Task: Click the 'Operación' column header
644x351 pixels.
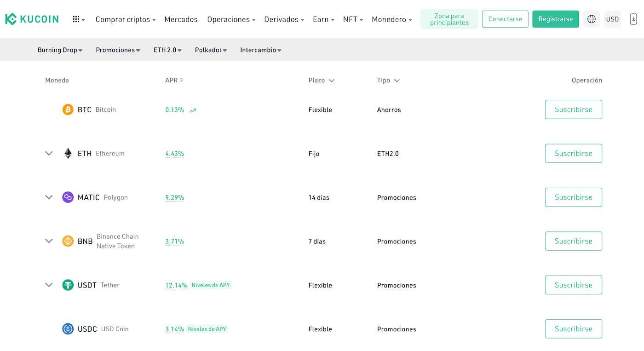Action: pos(587,81)
